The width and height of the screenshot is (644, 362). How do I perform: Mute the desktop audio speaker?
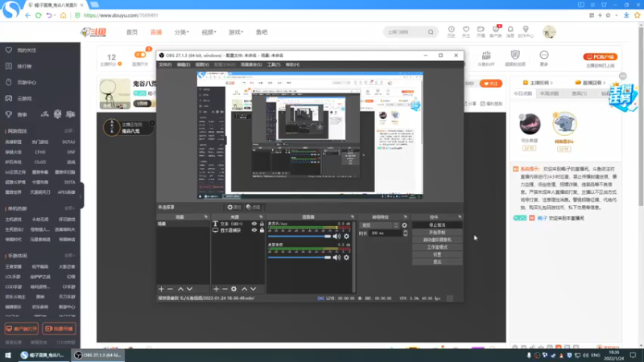click(336, 257)
